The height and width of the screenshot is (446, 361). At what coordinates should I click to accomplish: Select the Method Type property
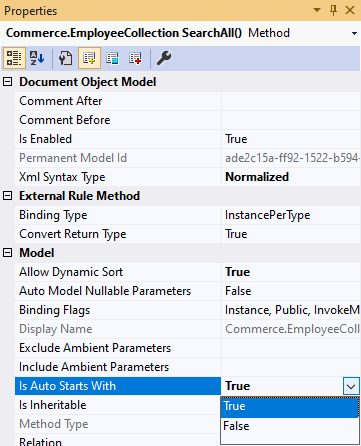[118, 424]
